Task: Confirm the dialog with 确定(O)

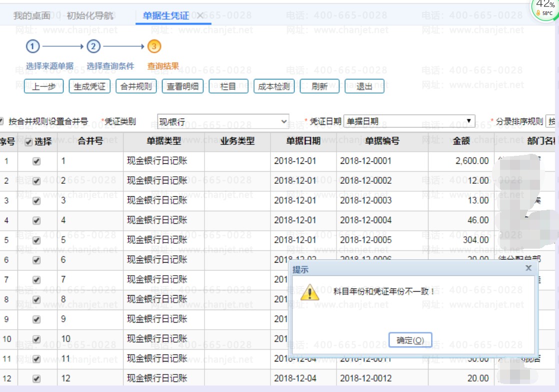Action: pyautogui.click(x=410, y=340)
